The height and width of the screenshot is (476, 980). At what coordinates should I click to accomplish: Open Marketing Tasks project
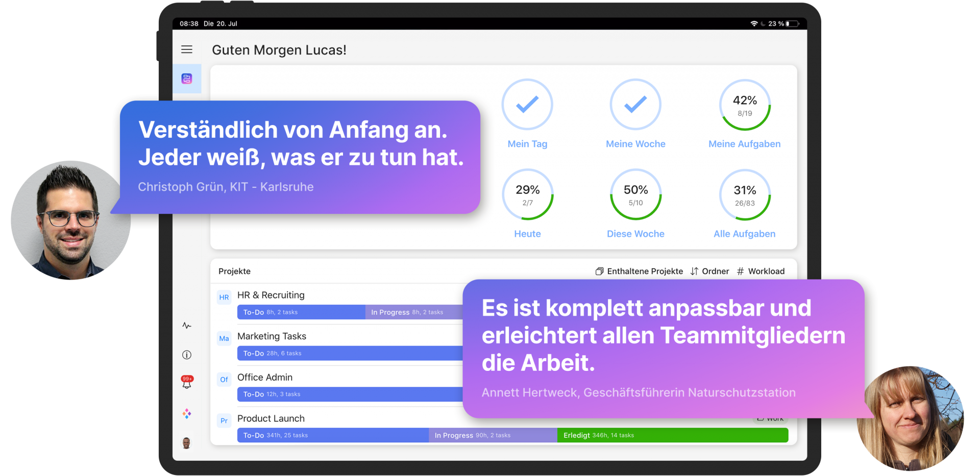point(272,336)
